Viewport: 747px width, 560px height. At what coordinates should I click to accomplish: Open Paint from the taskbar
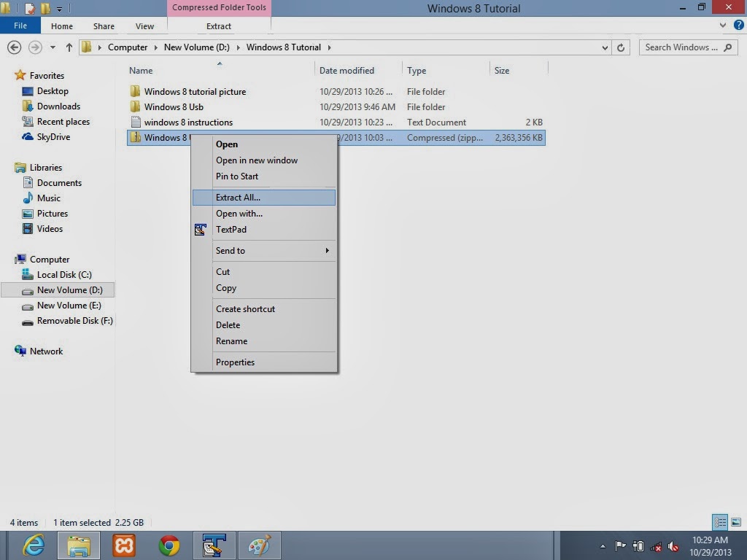point(259,545)
